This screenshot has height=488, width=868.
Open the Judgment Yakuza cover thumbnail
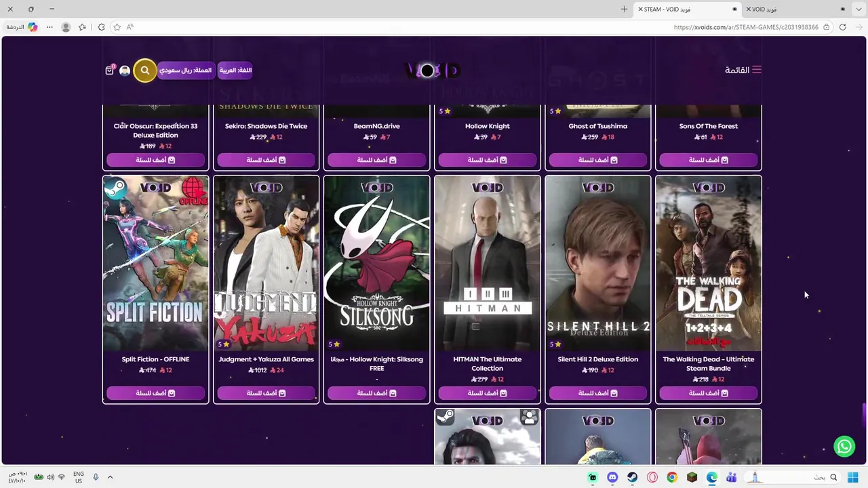point(266,264)
